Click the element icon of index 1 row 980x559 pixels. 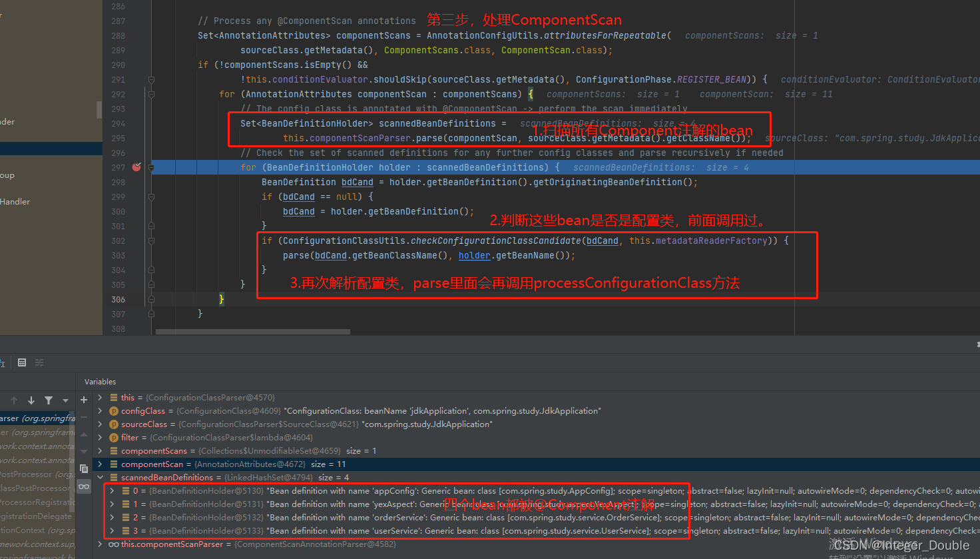click(x=126, y=504)
